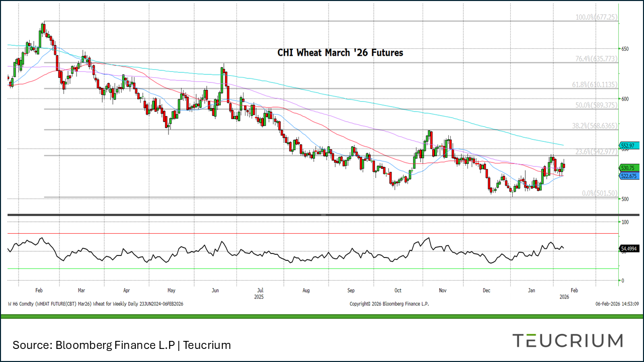Select the 2025 year marker below the axis
Screen dimensions: 644x362
[x=260, y=297]
